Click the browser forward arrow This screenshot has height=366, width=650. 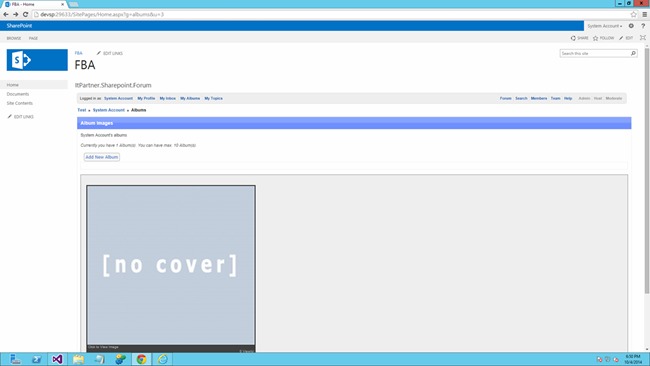pyautogui.click(x=16, y=15)
